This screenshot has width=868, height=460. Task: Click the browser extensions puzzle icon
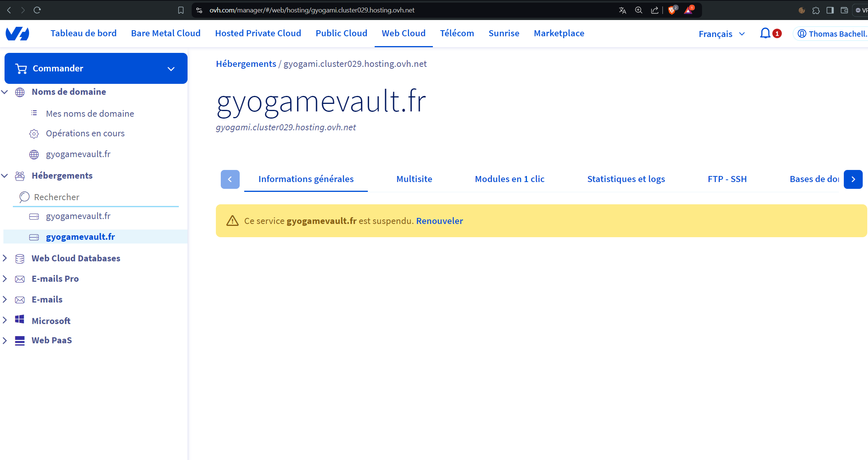[816, 10]
